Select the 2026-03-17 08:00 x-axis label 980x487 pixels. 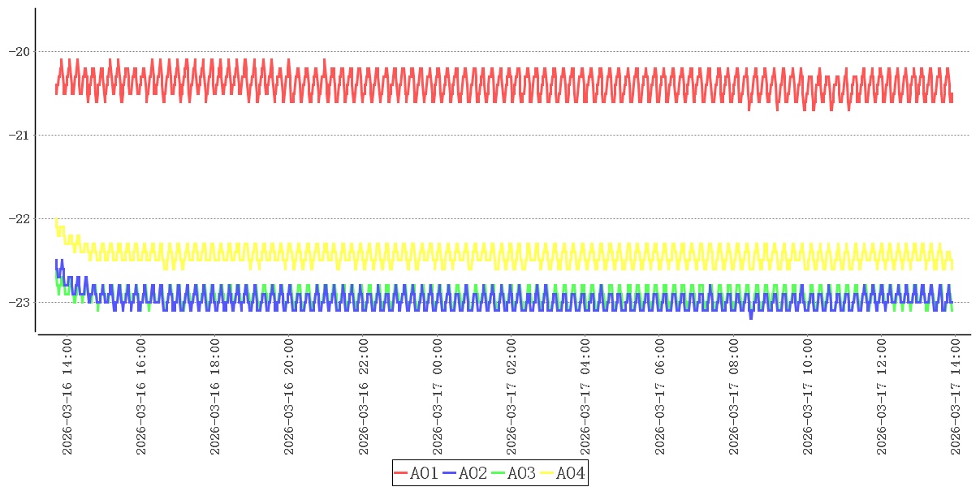coord(734,397)
